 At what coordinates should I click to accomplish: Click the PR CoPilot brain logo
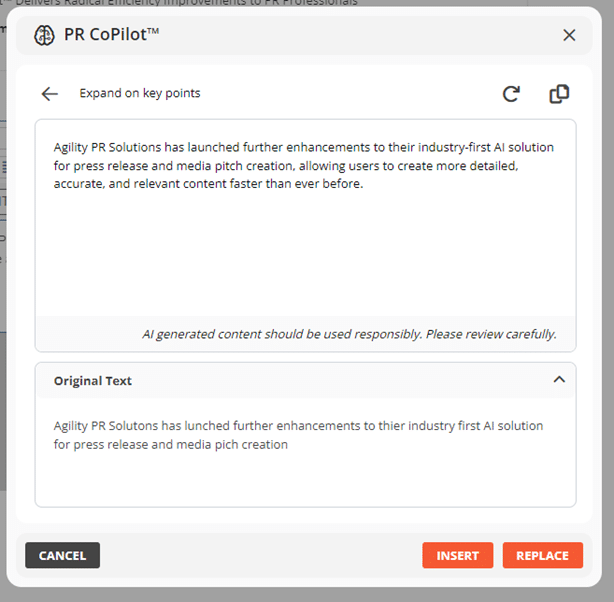pyautogui.click(x=44, y=36)
